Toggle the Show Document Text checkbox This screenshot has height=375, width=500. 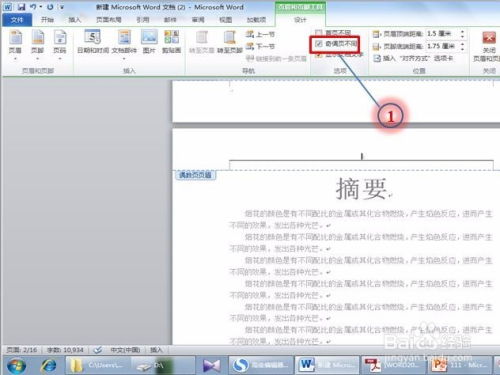click(x=319, y=55)
